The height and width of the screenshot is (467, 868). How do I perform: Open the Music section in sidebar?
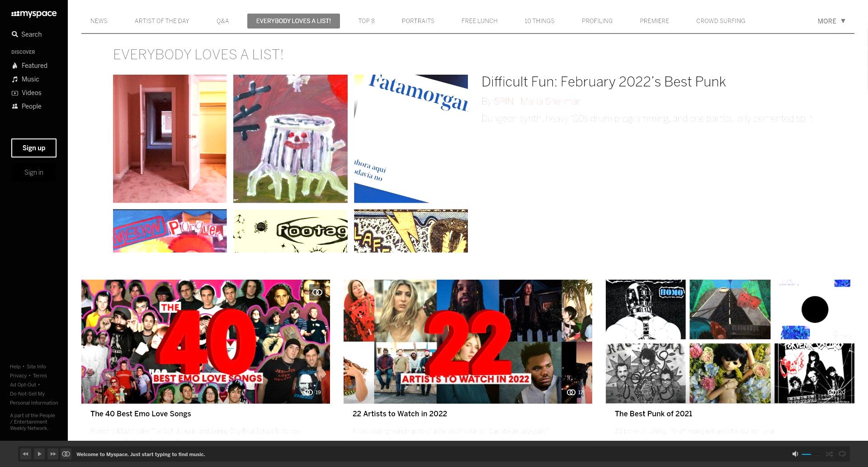tap(25, 79)
